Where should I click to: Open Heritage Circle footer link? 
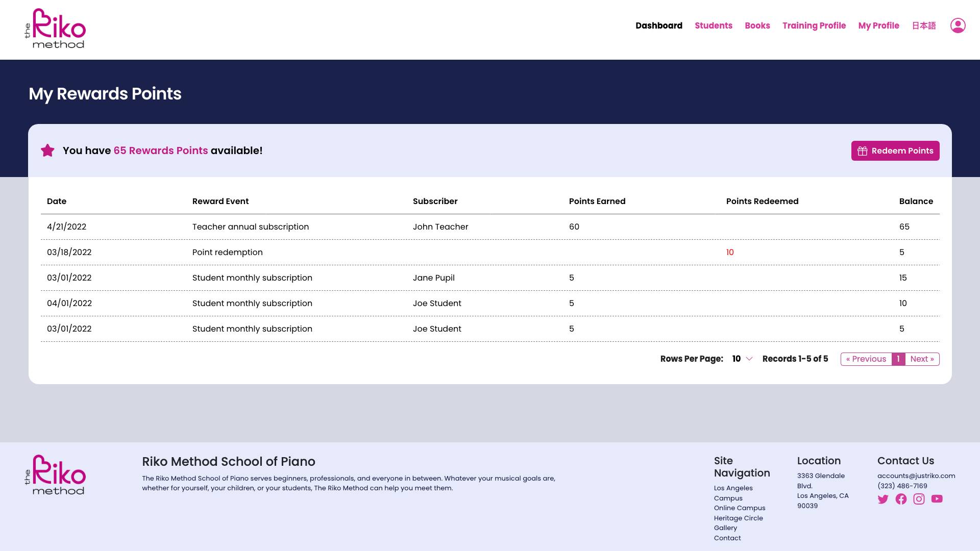(738, 518)
